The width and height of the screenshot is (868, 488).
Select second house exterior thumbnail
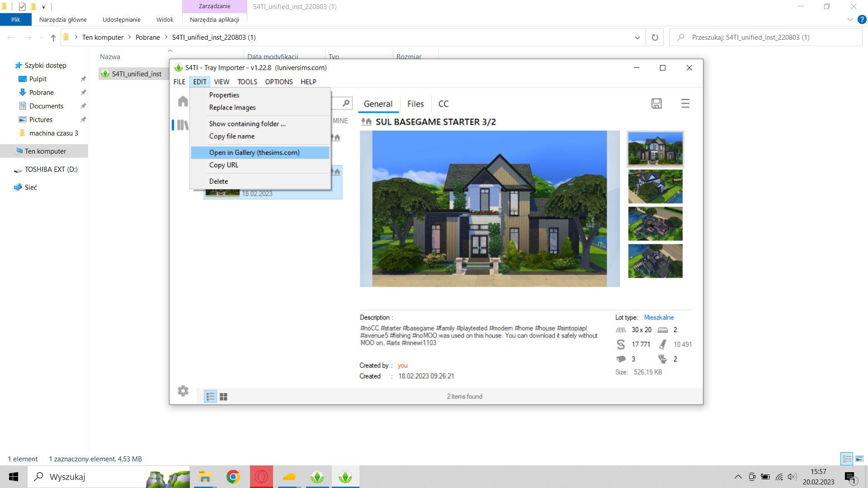[x=655, y=187]
